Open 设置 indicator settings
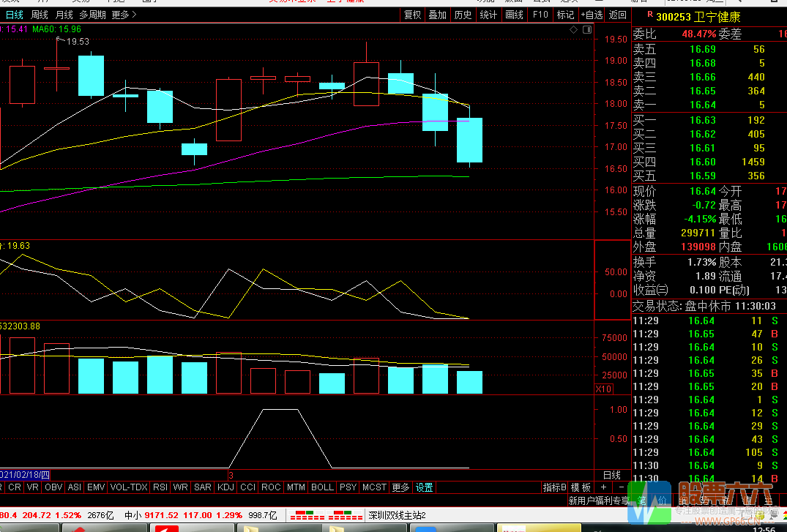 coord(424,487)
